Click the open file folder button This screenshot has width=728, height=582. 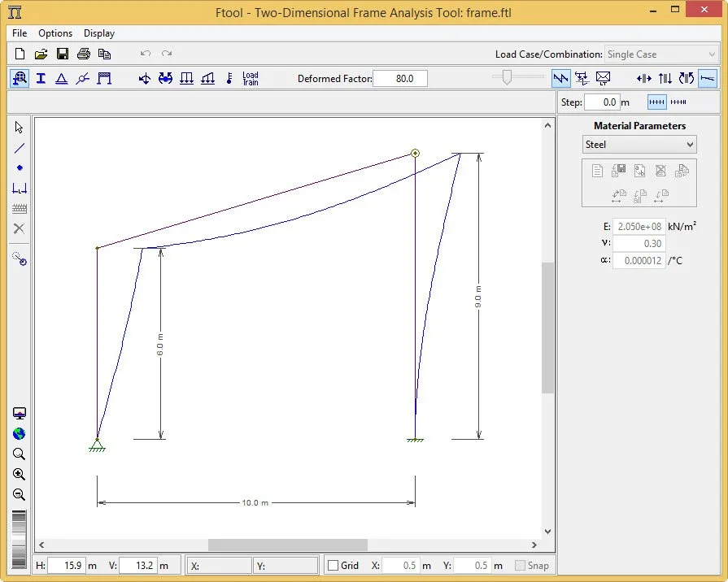tap(41, 54)
